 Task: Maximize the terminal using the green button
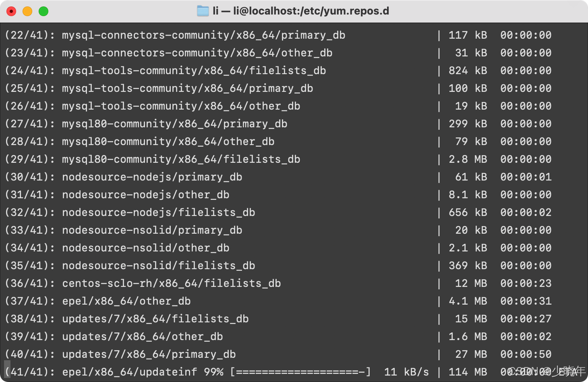click(43, 11)
